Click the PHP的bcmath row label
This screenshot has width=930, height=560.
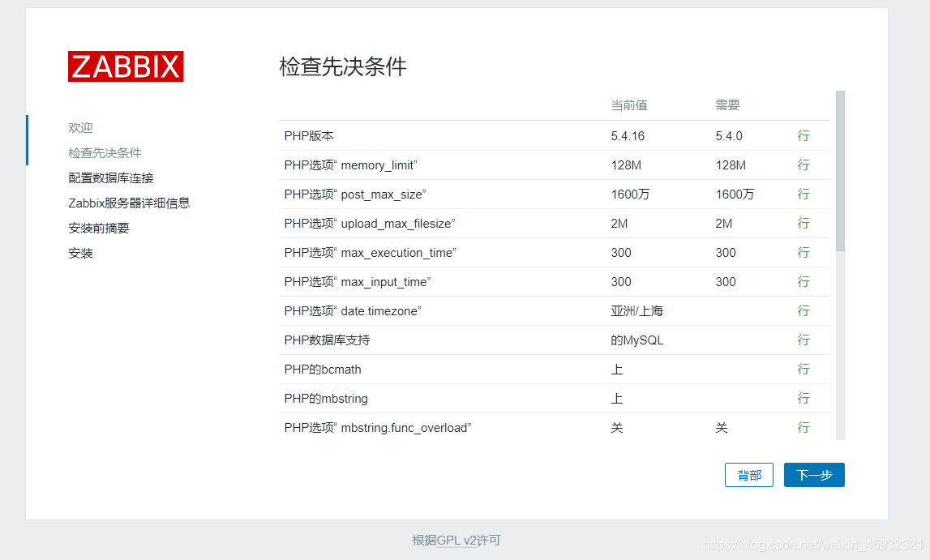point(323,370)
